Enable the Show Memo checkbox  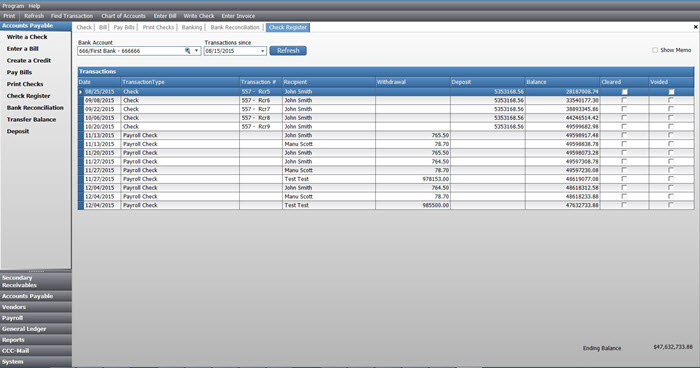[655, 50]
